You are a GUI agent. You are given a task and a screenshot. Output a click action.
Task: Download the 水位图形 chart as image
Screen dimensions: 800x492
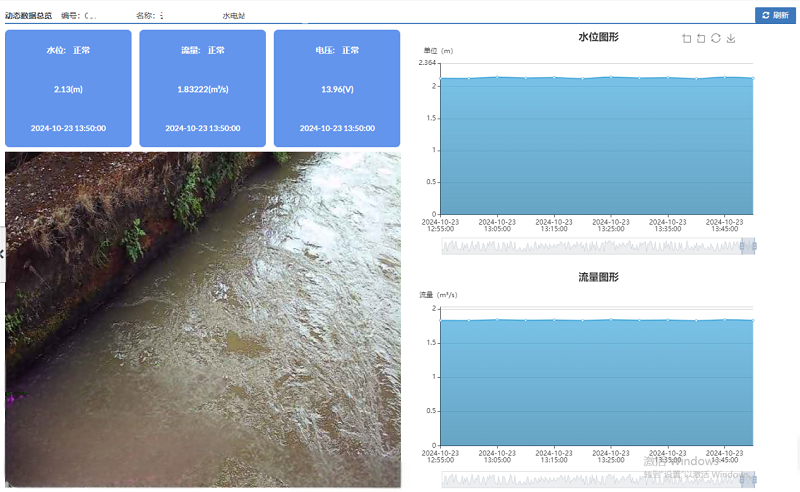(x=731, y=39)
